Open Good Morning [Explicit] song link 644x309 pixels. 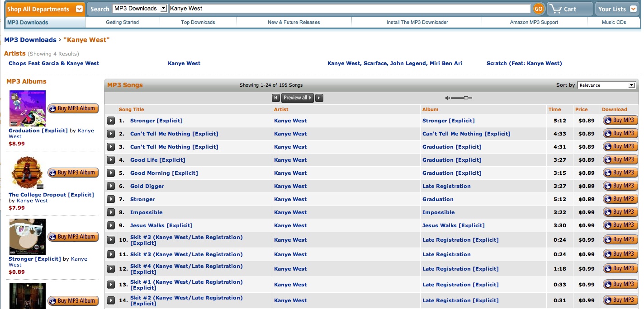pyautogui.click(x=164, y=173)
